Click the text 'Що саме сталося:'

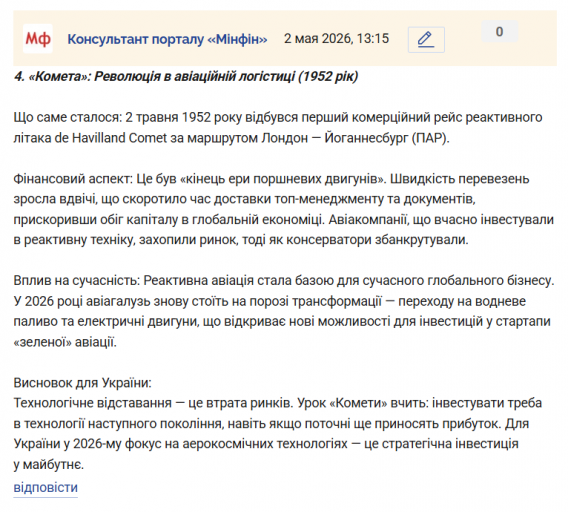[x=68, y=117]
